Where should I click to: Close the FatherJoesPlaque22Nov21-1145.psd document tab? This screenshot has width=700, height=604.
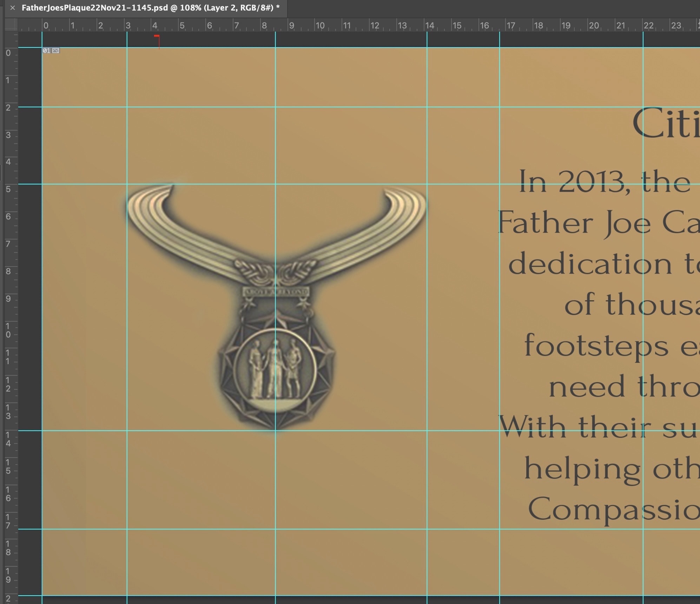point(12,8)
